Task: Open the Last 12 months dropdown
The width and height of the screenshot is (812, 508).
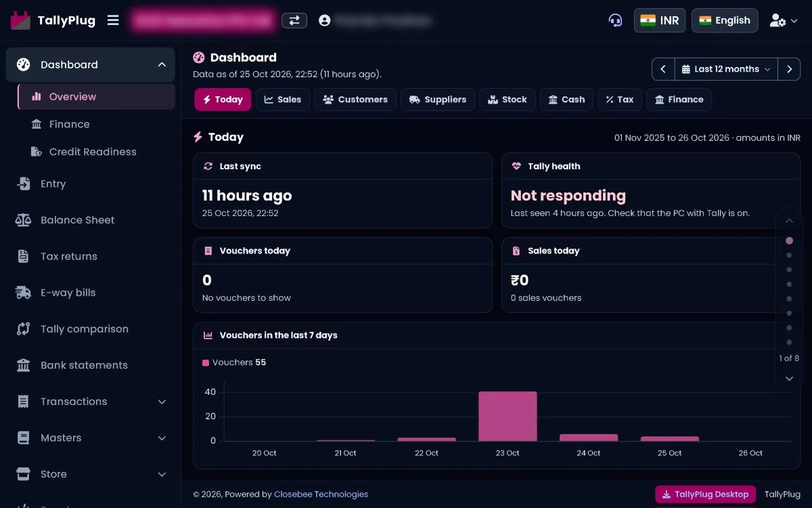Action: pyautogui.click(x=726, y=69)
